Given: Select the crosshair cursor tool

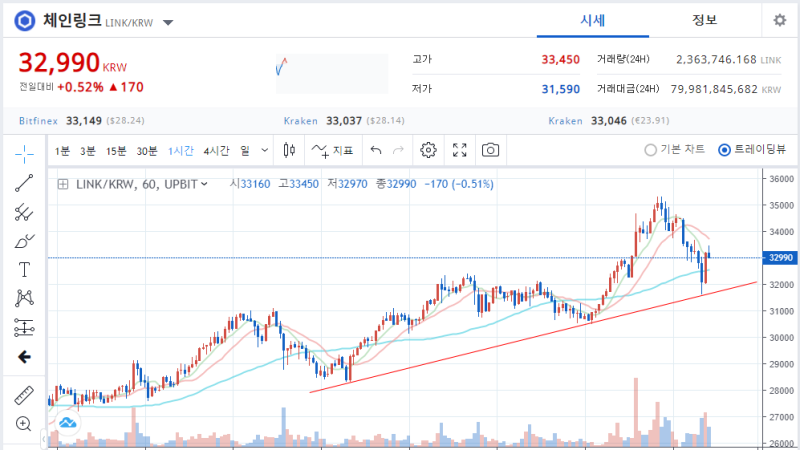Looking at the screenshot, I should [x=24, y=154].
